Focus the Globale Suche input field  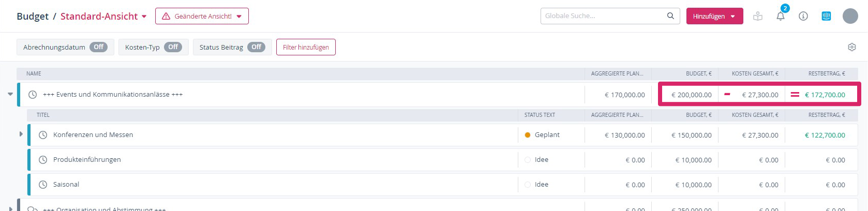coord(603,16)
